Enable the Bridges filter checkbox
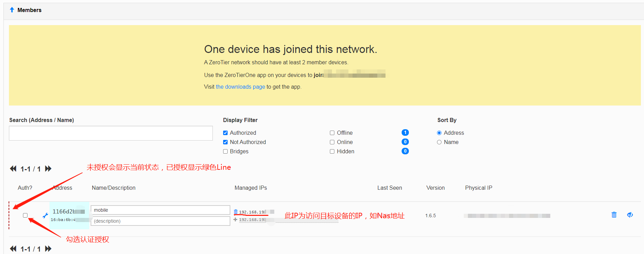The width and height of the screenshot is (644, 254). (226, 152)
